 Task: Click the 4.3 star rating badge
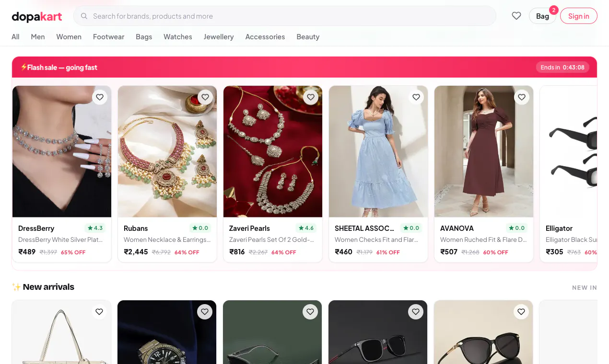click(95, 228)
